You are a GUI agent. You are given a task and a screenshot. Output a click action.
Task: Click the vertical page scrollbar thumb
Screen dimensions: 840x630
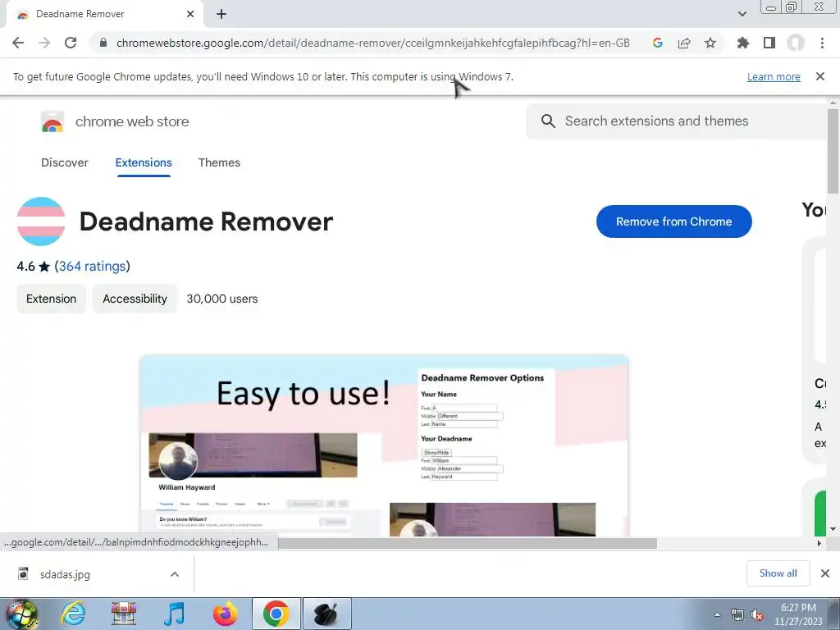tap(833, 151)
